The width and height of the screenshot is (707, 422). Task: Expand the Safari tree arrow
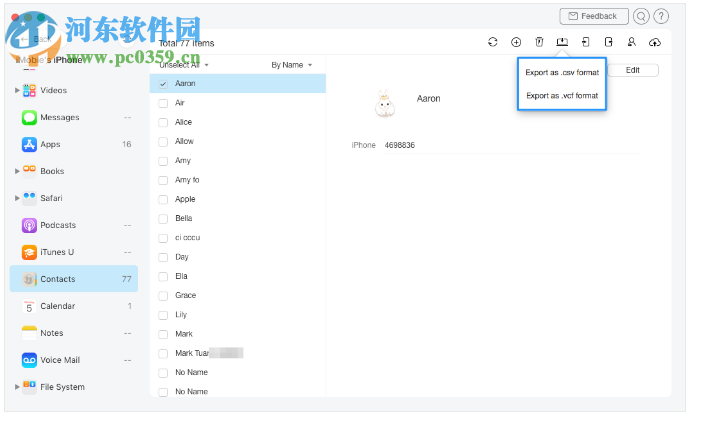pyautogui.click(x=17, y=198)
